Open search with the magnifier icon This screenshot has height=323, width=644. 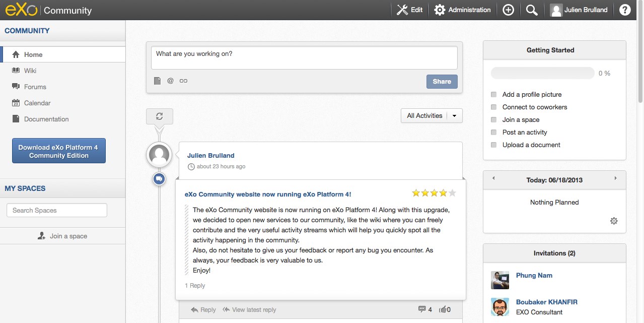pos(532,10)
